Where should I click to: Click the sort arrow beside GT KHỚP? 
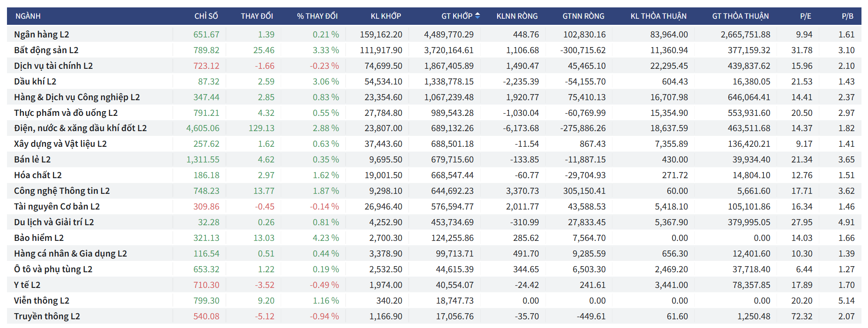(x=477, y=16)
